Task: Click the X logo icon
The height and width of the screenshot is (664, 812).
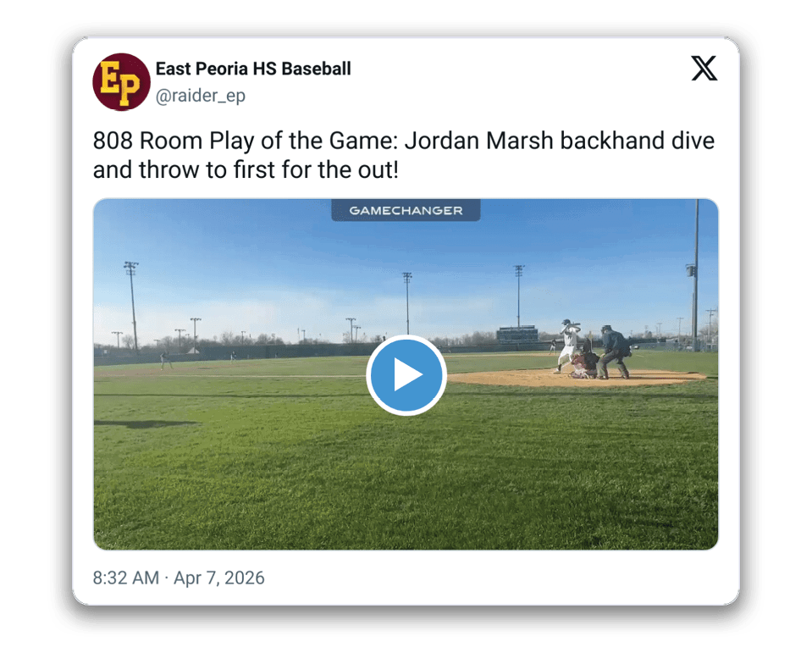Action: pyautogui.click(x=704, y=69)
